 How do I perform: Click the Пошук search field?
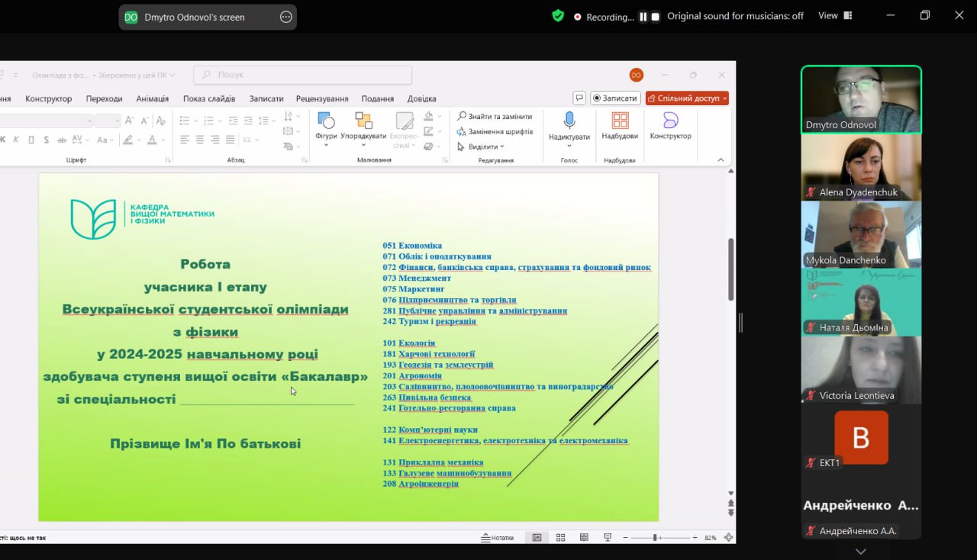[303, 75]
